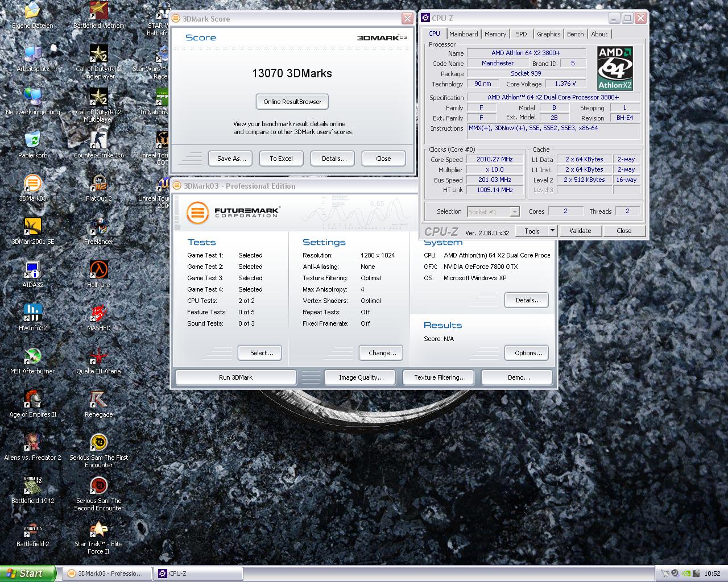Open the Windows Start menu
728x582 pixels.
[28, 573]
